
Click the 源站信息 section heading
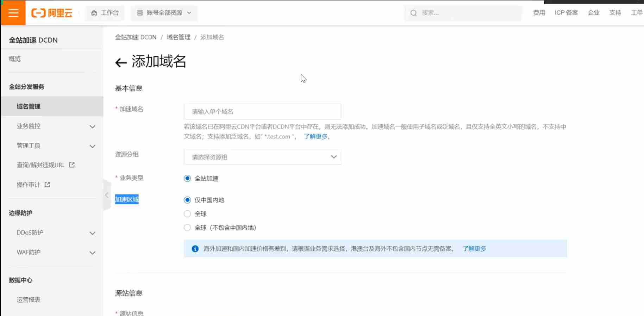pyautogui.click(x=129, y=293)
